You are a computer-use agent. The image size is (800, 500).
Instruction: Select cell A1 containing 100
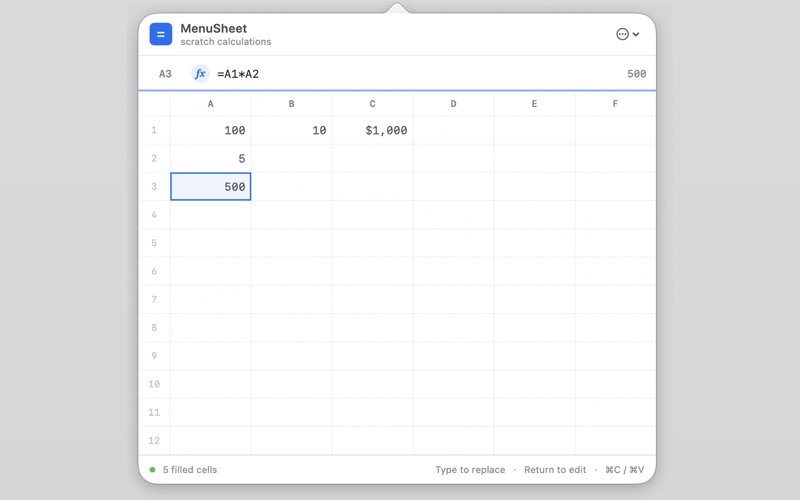(210, 130)
